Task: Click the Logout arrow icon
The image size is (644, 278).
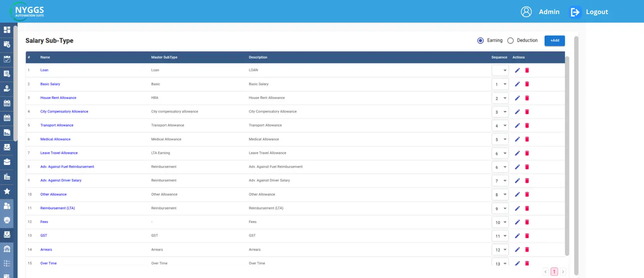Action: 575,12
